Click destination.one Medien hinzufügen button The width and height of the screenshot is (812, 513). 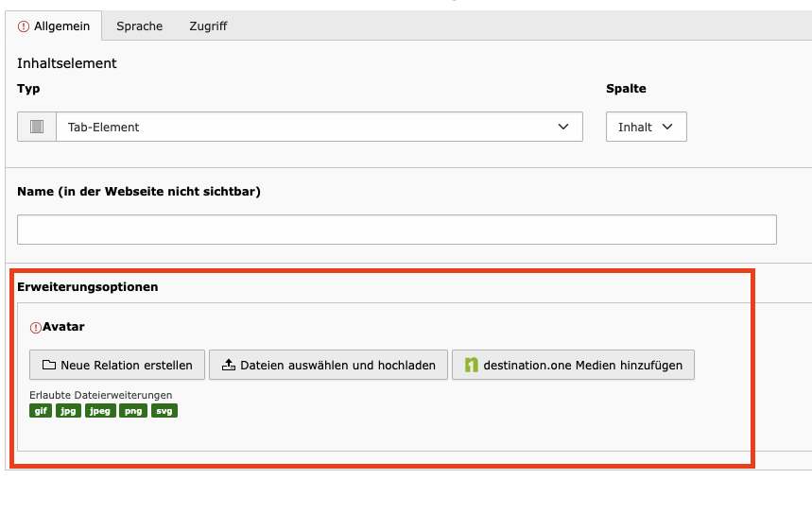click(573, 365)
